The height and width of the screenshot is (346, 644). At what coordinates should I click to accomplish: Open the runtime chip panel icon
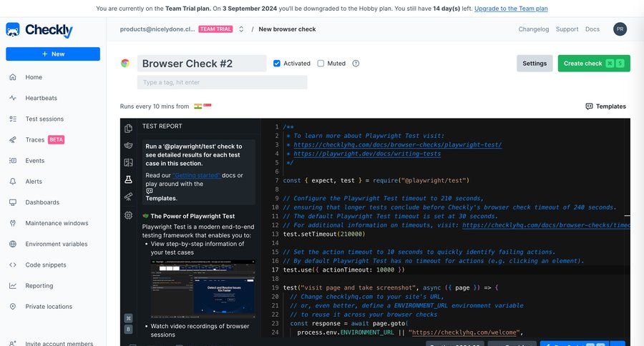click(129, 215)
